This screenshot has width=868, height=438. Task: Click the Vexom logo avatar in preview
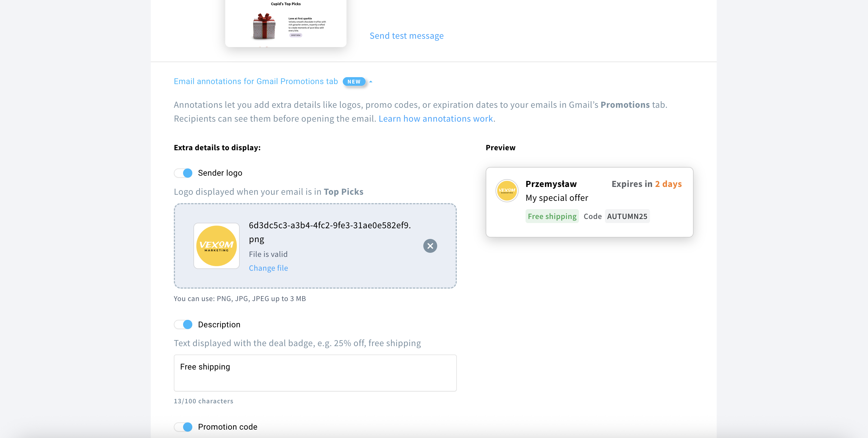click(506, 190)
